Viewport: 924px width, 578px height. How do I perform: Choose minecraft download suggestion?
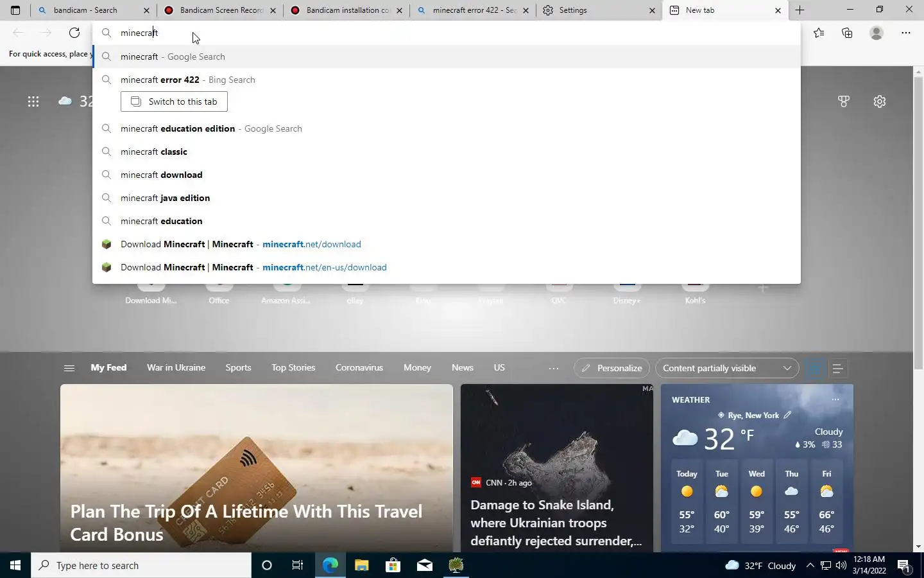[x=447, y=175]
